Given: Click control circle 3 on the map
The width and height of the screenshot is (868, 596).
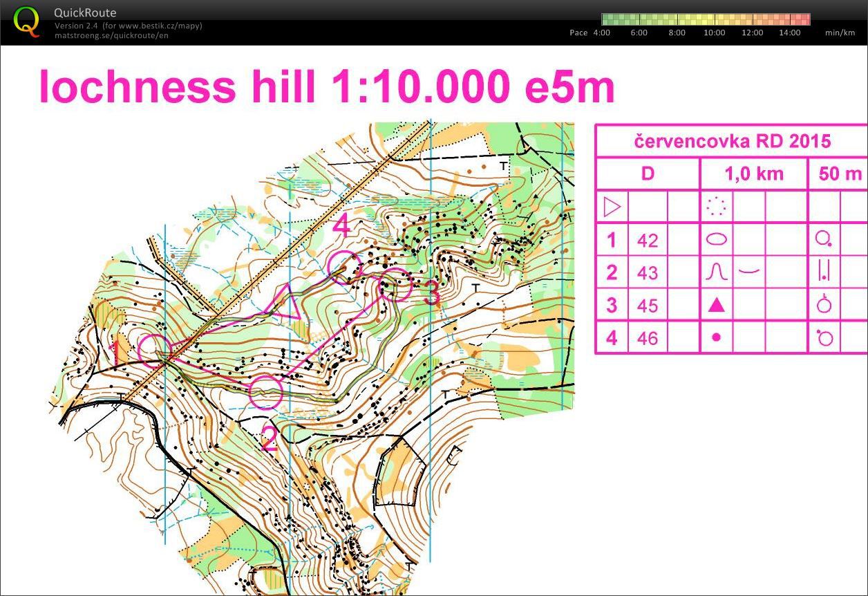Looking at the screenshot, I should [395, 285].
